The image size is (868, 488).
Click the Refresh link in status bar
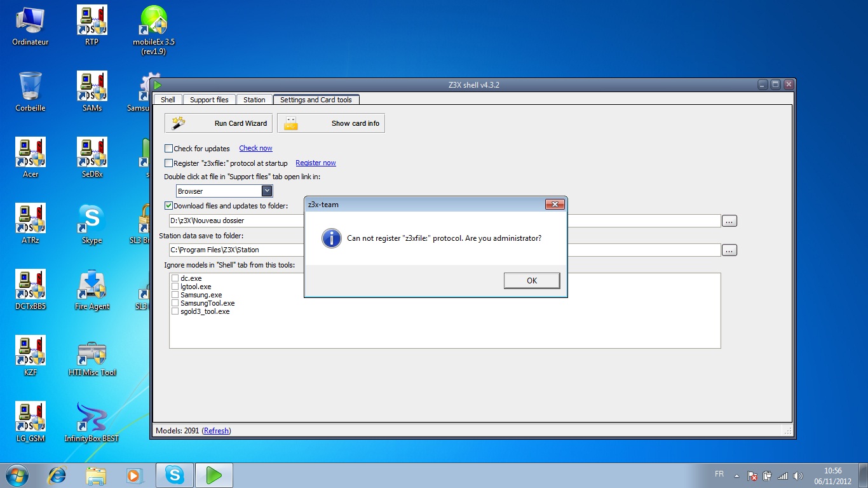(x=216, y=431)
